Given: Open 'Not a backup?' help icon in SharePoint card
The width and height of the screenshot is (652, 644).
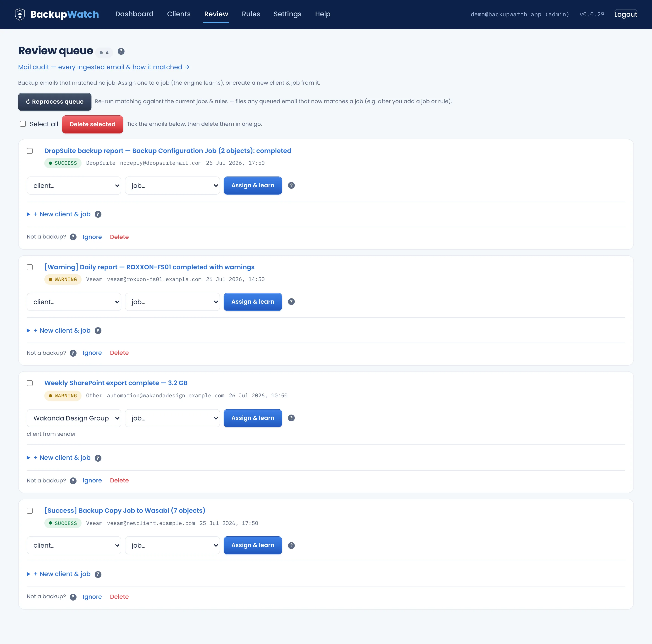Looking at the screenshot, I should coord(73,480).
